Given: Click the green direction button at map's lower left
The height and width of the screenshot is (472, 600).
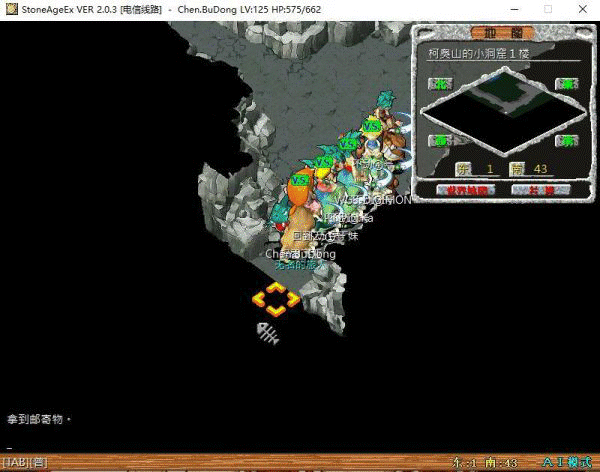Looking at the screenshot, I should 440,140.
